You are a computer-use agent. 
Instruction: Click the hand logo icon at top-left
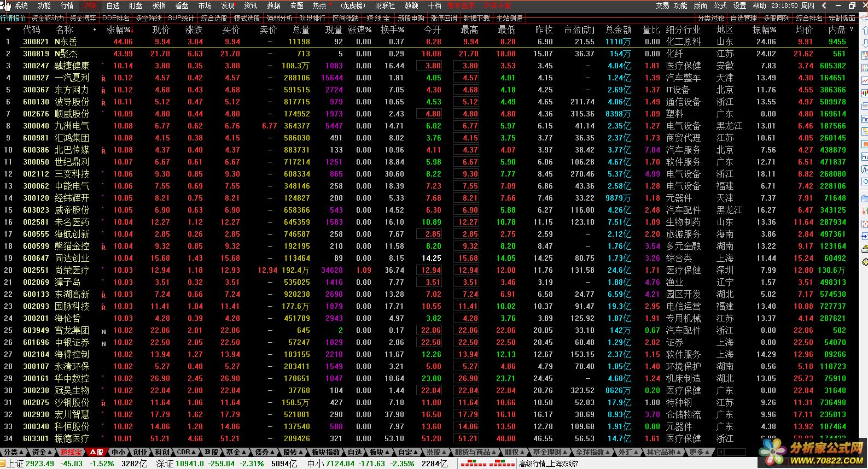pyautogui.click(x=5, y=6)
